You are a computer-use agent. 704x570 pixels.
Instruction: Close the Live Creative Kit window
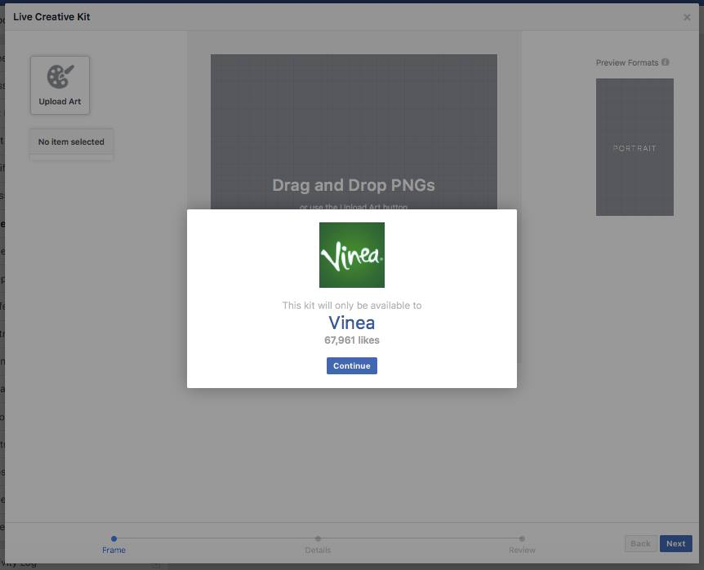(687, 18)
